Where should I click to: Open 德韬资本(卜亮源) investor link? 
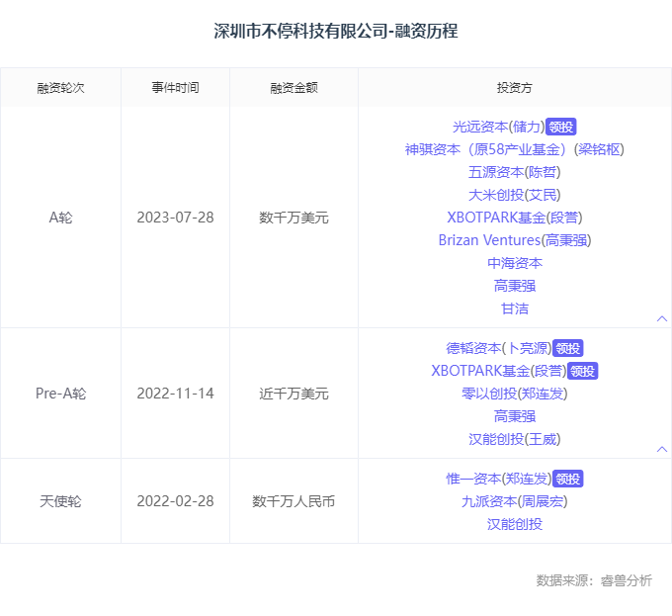click(x=498, y=348)
